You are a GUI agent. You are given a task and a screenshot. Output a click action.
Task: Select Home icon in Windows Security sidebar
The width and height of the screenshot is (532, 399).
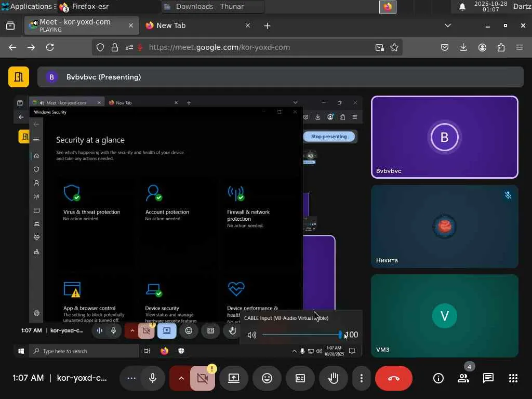click(x=36, y=156)
